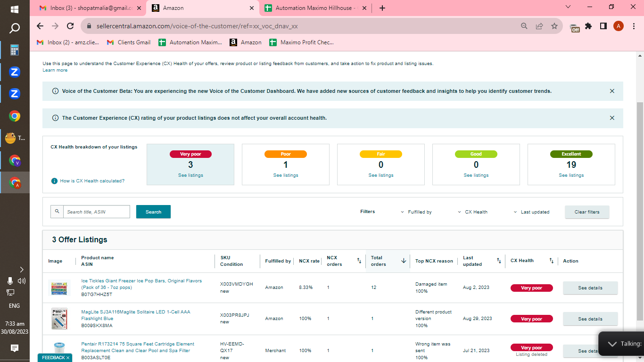Open the Amazon bookmark in bookmarks bar
The image size is (644, 362).
tap(246, 42)
